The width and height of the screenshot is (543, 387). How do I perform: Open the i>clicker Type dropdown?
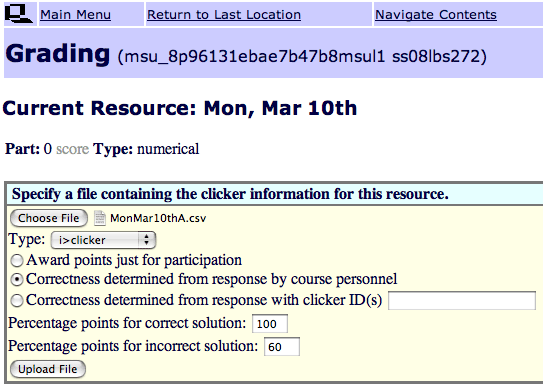point(103,240)
